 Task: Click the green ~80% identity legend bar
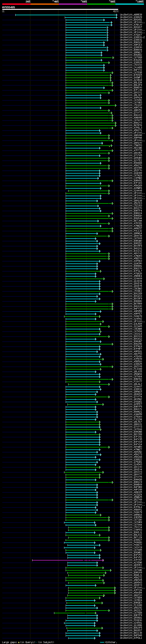point(101,4)
